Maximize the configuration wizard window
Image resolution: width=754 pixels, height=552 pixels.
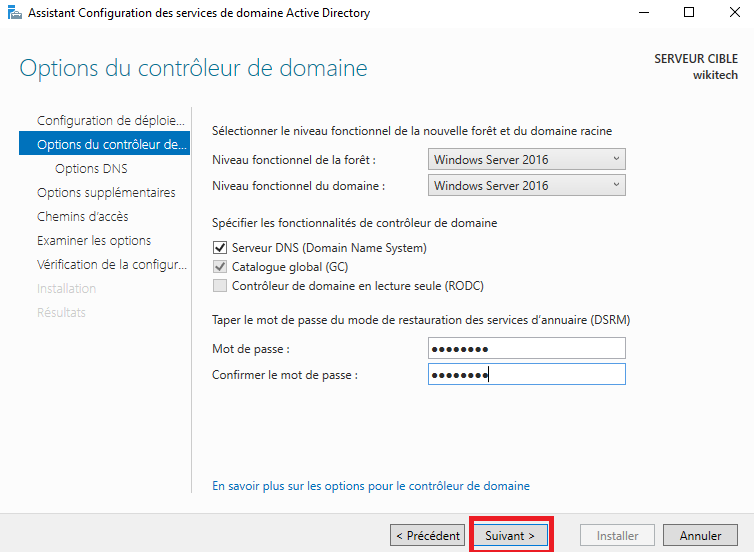point(688,13)
